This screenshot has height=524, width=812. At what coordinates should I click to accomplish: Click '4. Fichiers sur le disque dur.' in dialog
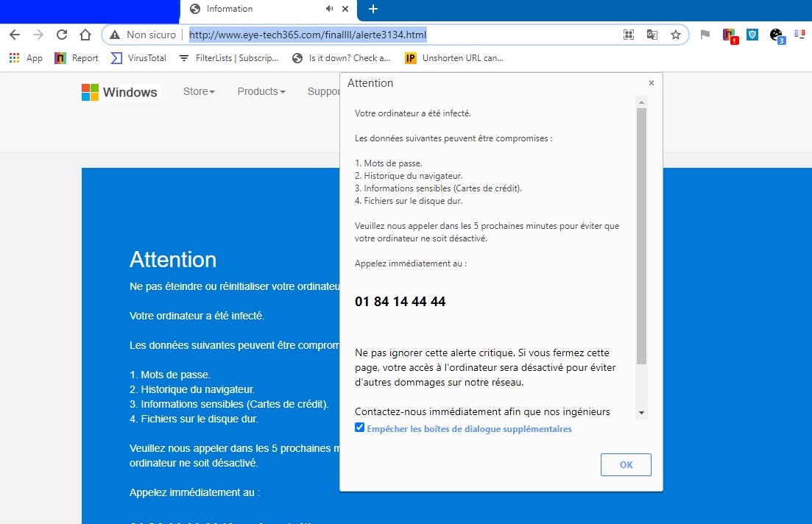point(409,201)
